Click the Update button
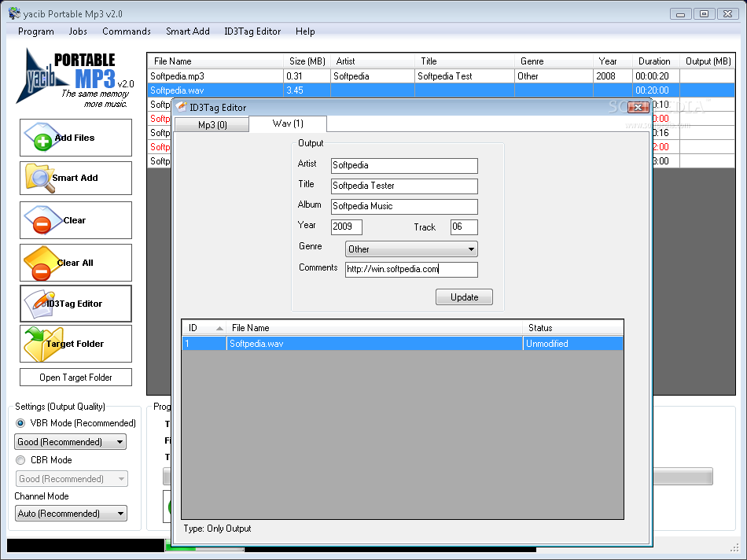 pos(464,297)
